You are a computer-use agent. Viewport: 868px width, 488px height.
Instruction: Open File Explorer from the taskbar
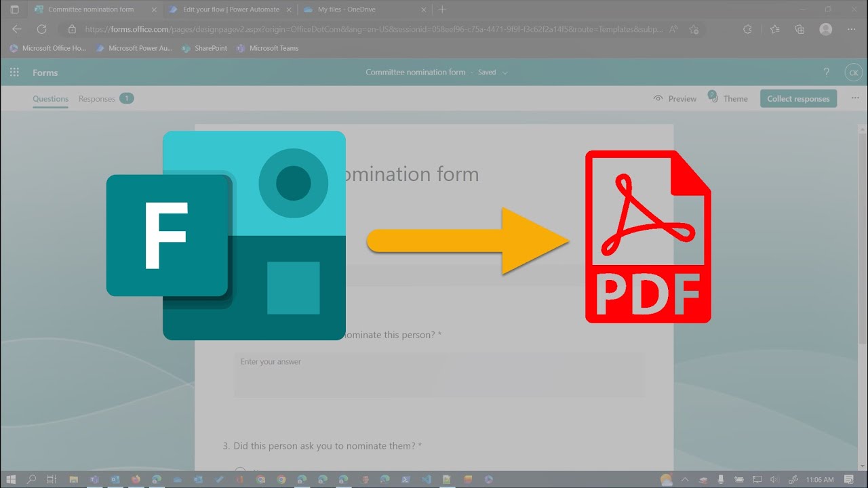[x=74, y=479]
